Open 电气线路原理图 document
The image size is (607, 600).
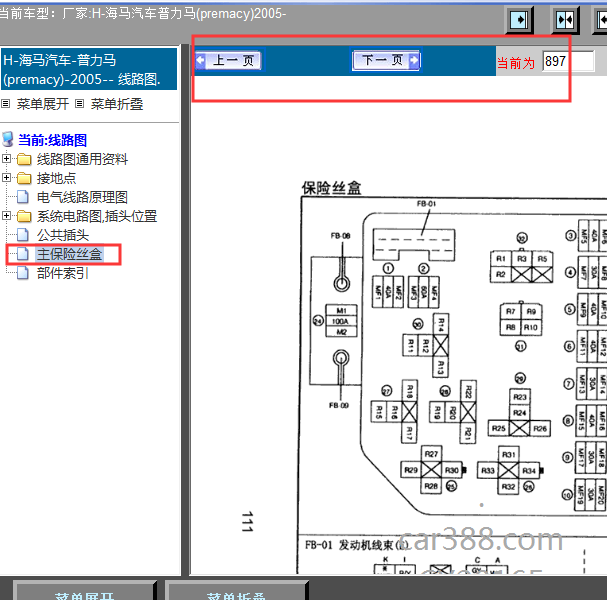coord(82,197)
